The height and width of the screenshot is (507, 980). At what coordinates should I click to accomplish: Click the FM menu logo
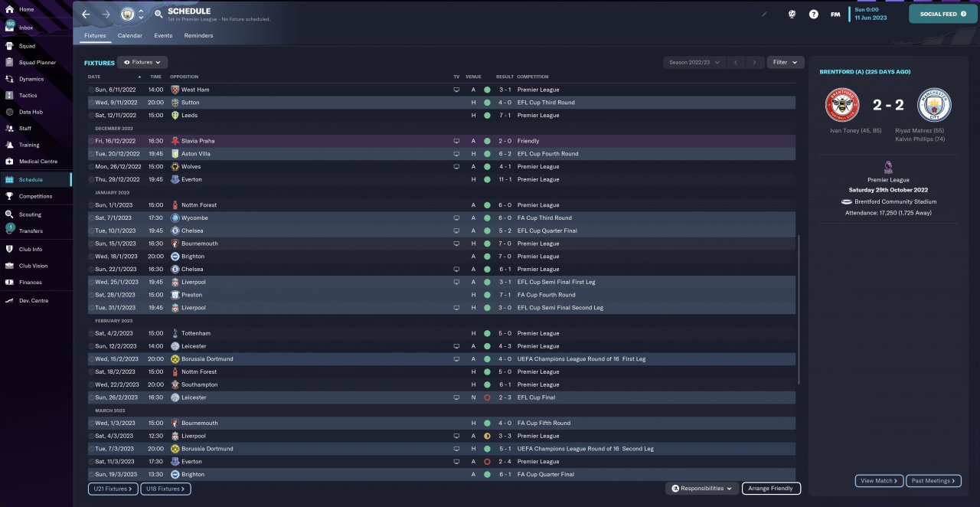pos(835,14)
